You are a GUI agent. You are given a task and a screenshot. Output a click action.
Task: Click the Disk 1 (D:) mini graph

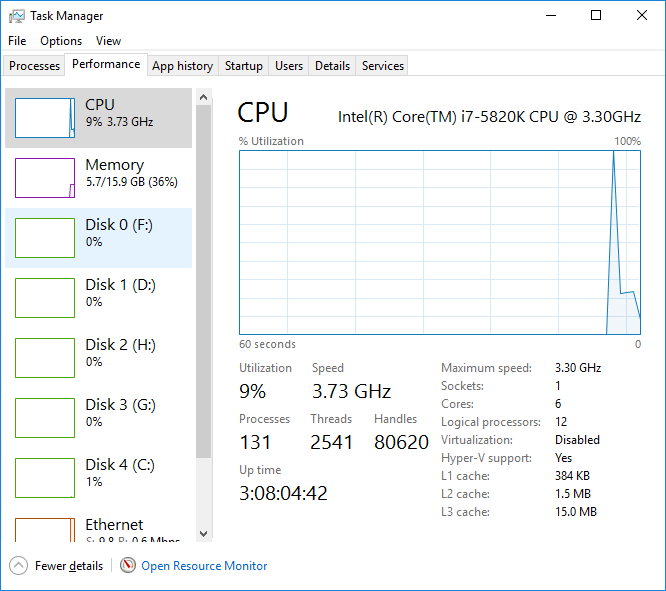pos(45,298)
